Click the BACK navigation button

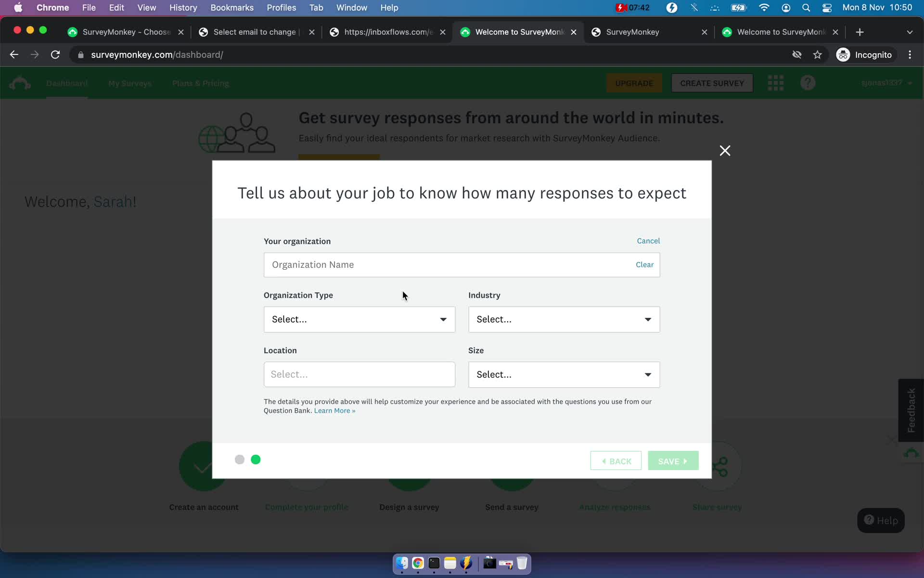point(616,461)
